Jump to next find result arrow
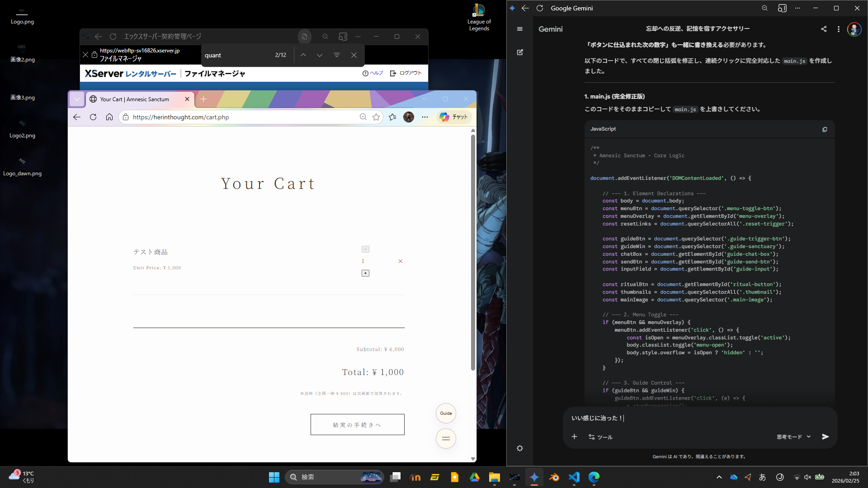 coord(320,55)
